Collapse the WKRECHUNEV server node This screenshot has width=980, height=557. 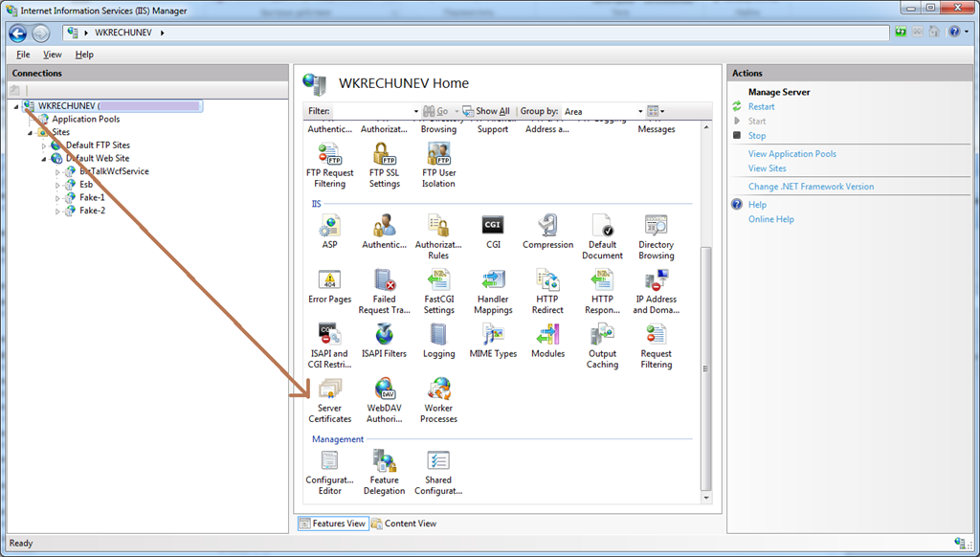click(x=16, y=106)
